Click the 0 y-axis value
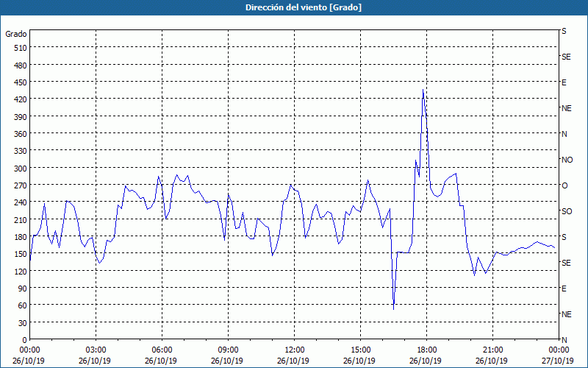The image size is (588, 368). [x=25, y=340]
